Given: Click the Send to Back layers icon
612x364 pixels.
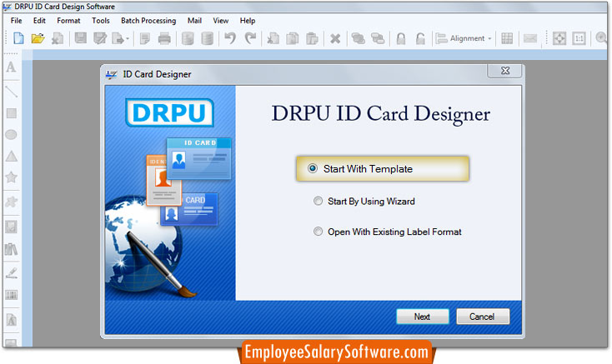Looking at the screenshot, I should 378,38.
